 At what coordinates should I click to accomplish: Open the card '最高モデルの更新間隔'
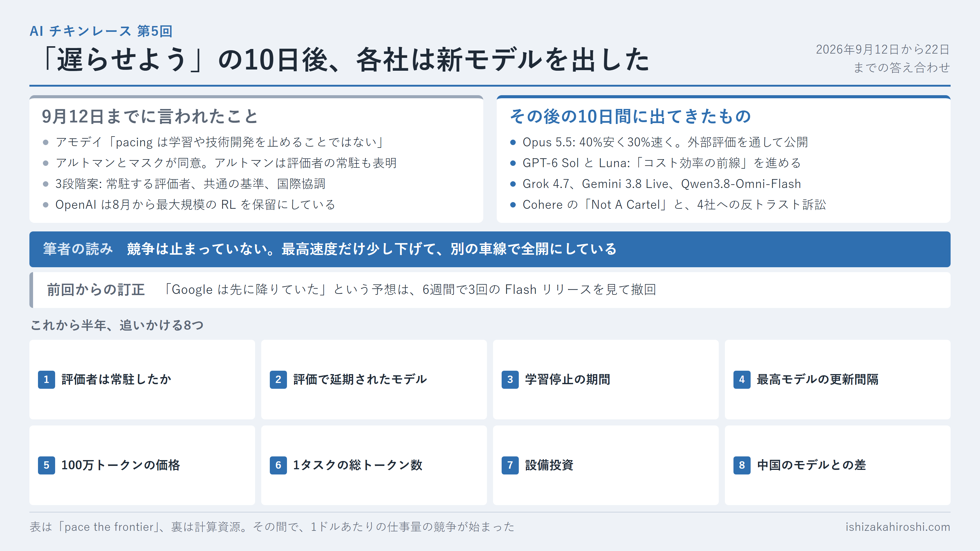click(x=837, y=380)
